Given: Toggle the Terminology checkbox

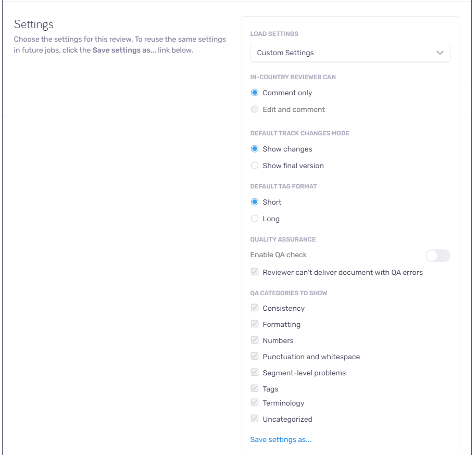Looking at the screenshot, I should [x=255, y=402].
